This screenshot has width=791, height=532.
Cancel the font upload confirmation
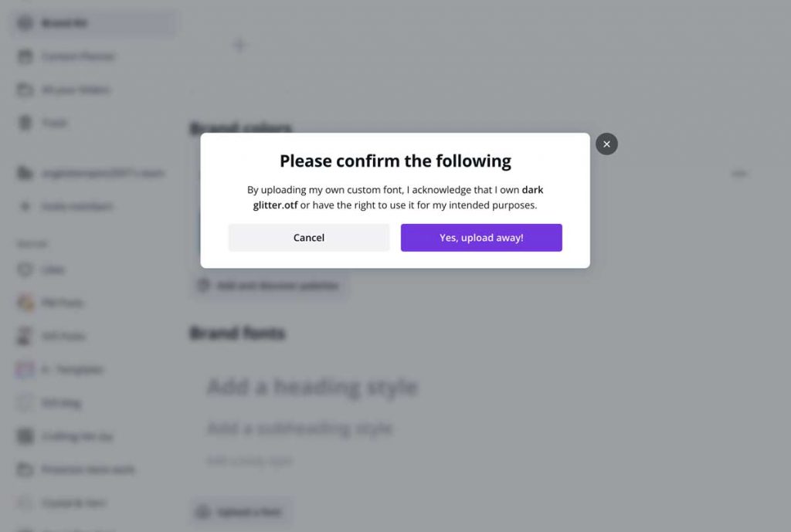point(308,238)
